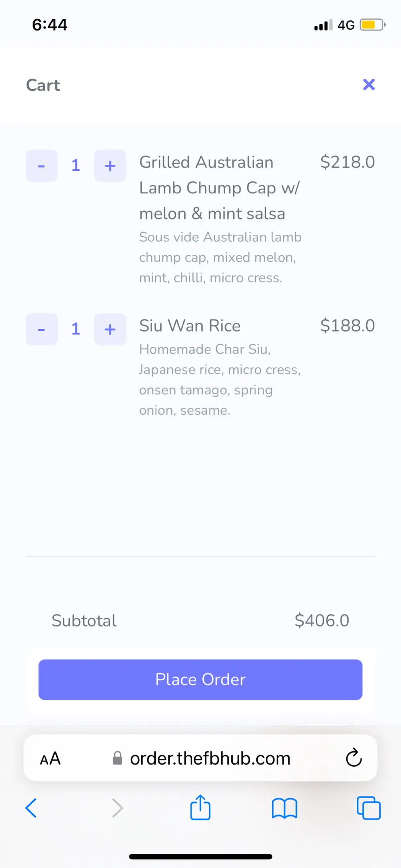Image resolution: width=401 pixels, height=868 pixels.
Task: Tap the Safari back arrow
Action: coord(31,808)
